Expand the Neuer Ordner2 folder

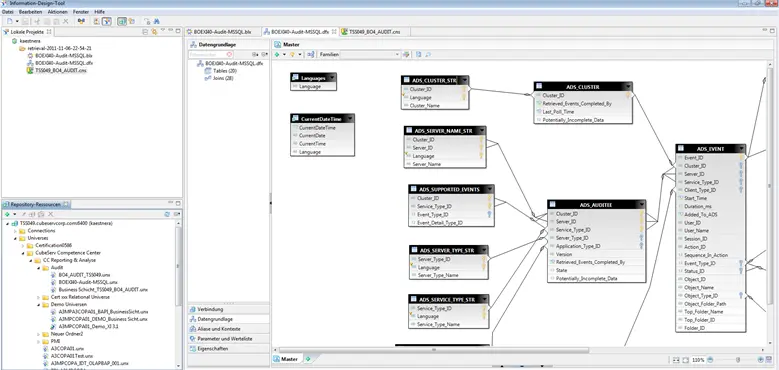click(x=38, y=334)
